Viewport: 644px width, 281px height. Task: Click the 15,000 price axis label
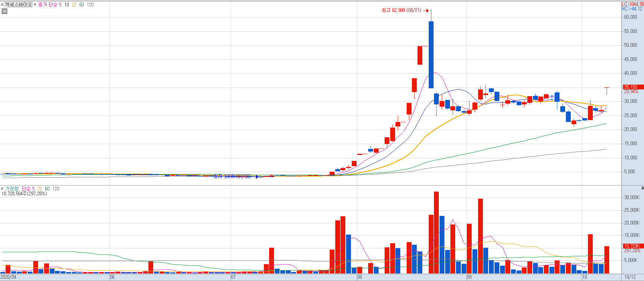tap(631, 143)
